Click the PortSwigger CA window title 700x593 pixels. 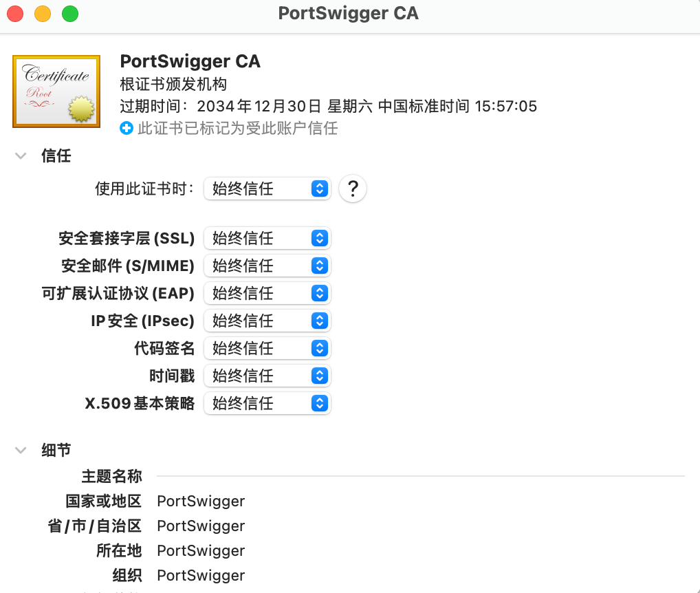[x=348, y=12]
